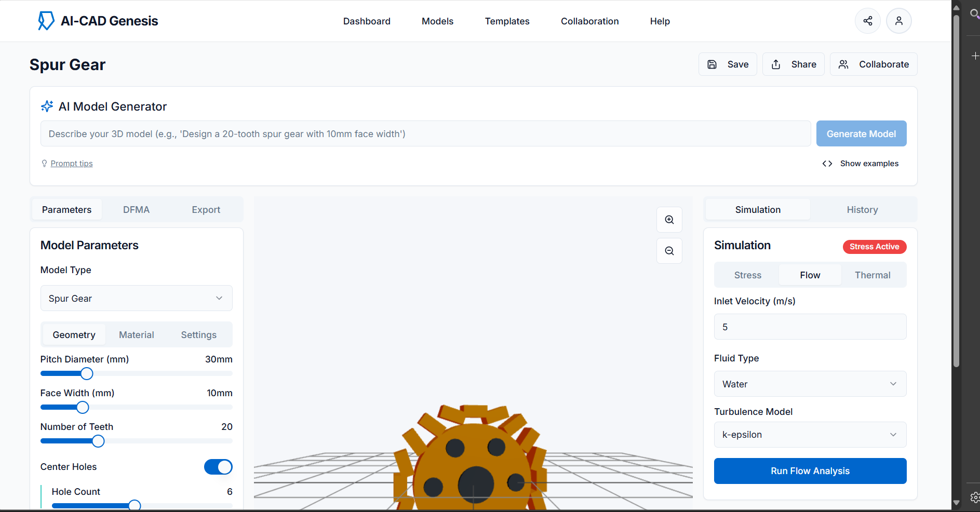Expand the Turbulence Model dropdown
The image size is (980, 512).
[x=810, y=435]
